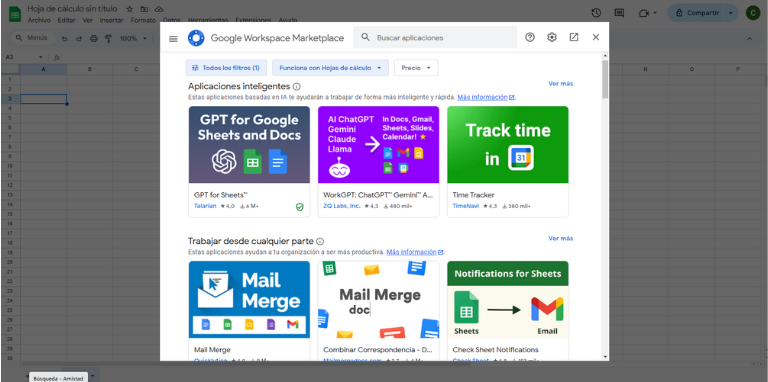Open the arrow dropdown beside Compartir
Image resolution: width=768 pixels, height=382 pixels.
[x=731, y=13]
